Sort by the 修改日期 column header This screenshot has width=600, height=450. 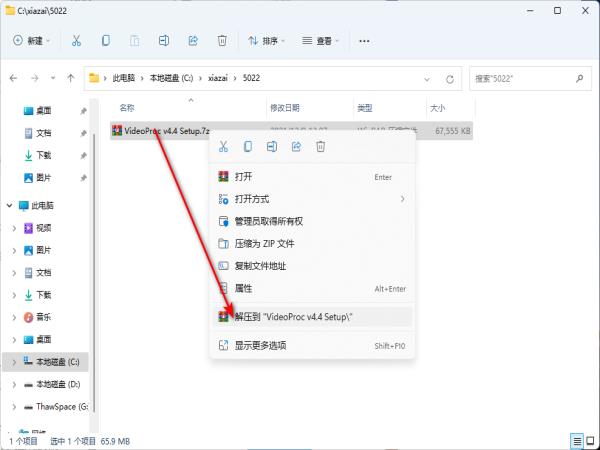[x=285, y=108]
